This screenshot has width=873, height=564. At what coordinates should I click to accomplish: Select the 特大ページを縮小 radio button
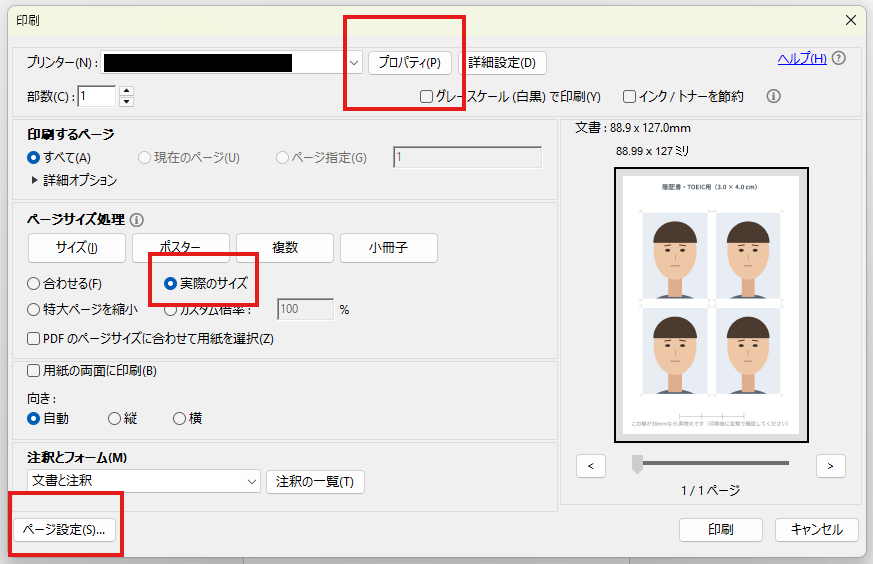point(33,310)
